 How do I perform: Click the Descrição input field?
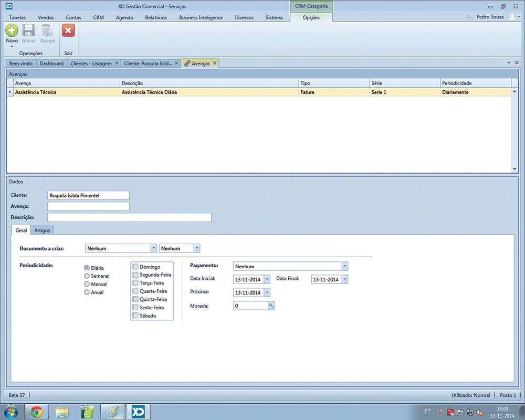[x=129, y=217]
